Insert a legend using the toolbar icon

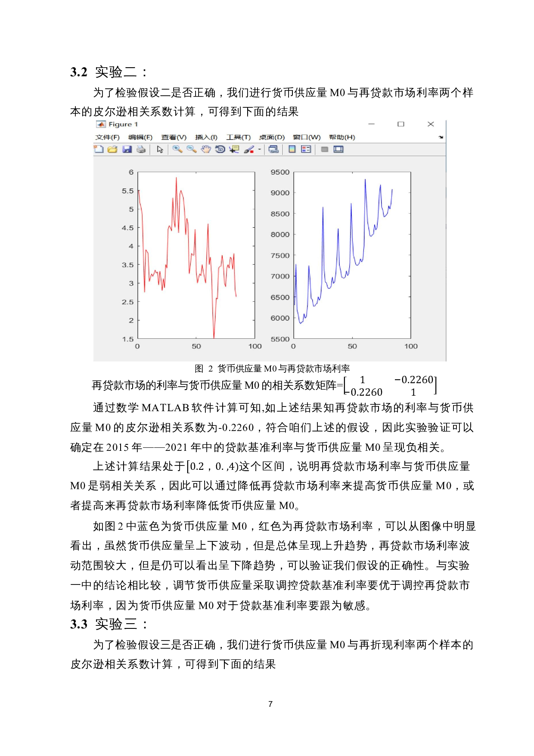click(306, 149)
